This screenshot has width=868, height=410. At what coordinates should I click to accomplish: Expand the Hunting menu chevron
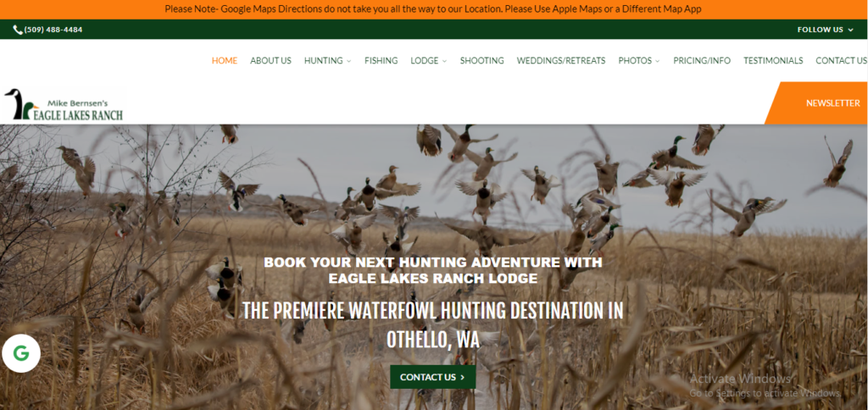tap(348, 62)
